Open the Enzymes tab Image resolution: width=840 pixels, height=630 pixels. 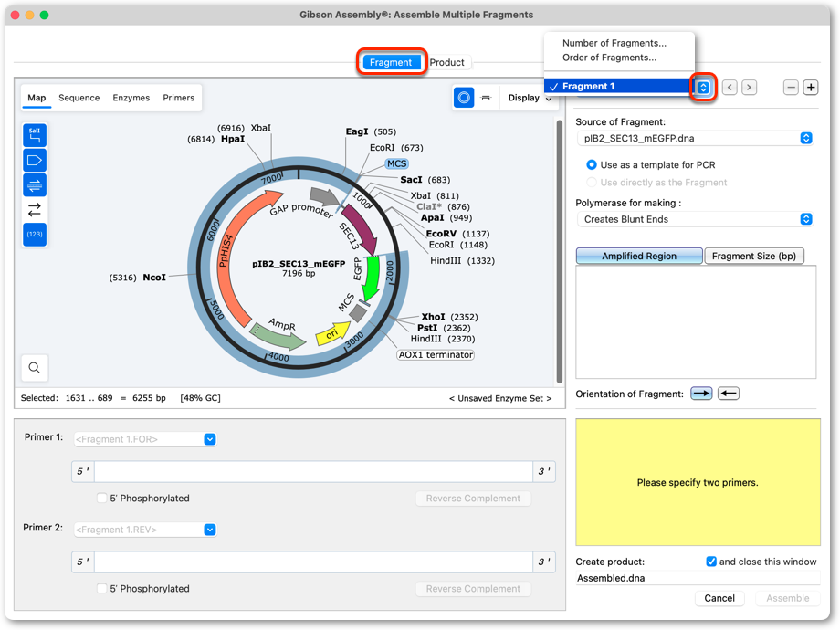[x=131, y=98]
